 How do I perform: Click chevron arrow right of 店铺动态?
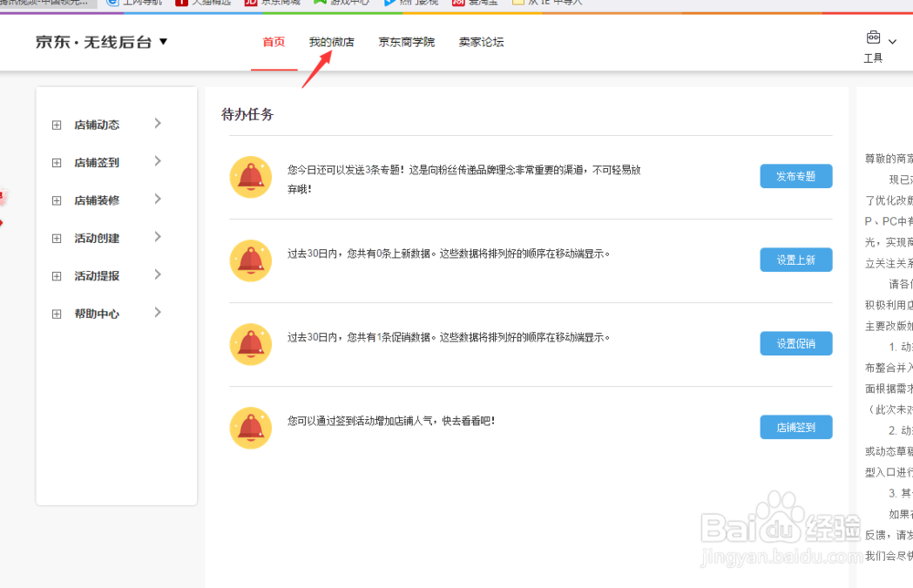click(158, 123)
